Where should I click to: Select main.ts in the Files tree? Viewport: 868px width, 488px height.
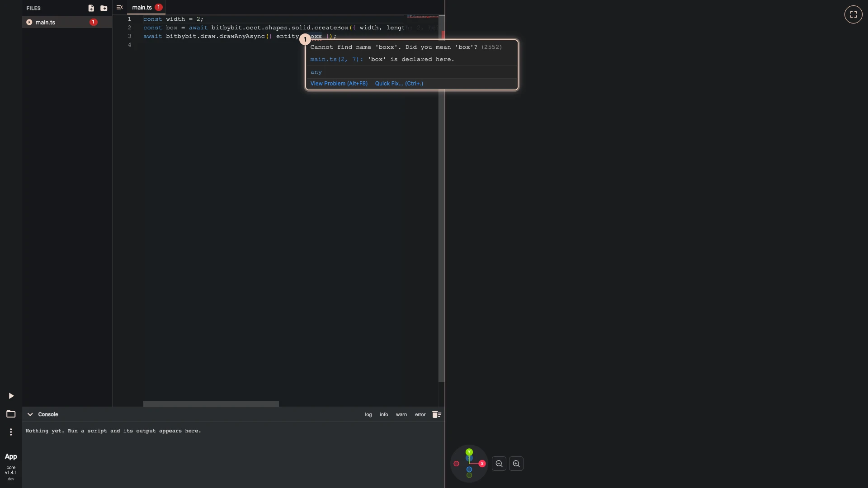click(67, 22)
